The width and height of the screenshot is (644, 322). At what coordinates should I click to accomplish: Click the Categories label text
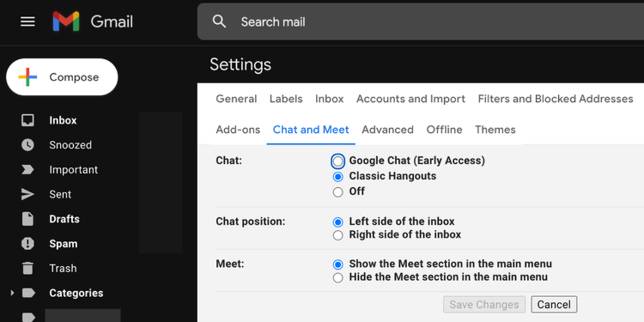pos(76,293)
